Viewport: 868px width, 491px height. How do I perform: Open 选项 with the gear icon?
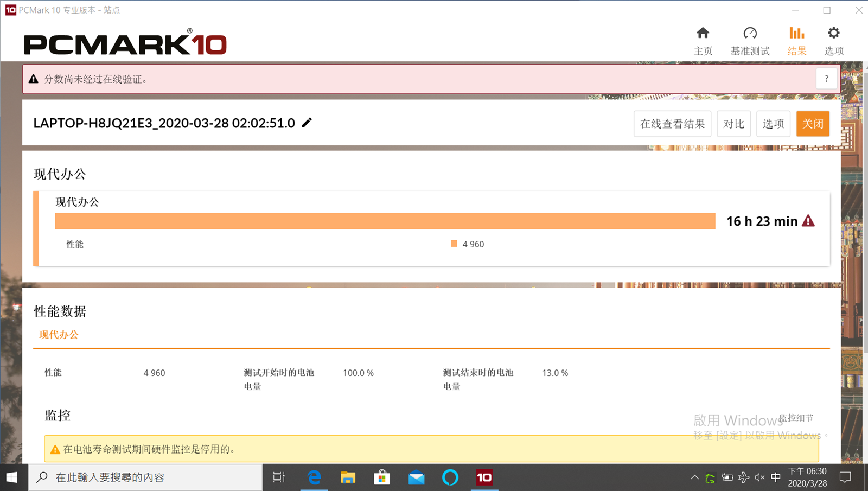click(x=834, y=34)
